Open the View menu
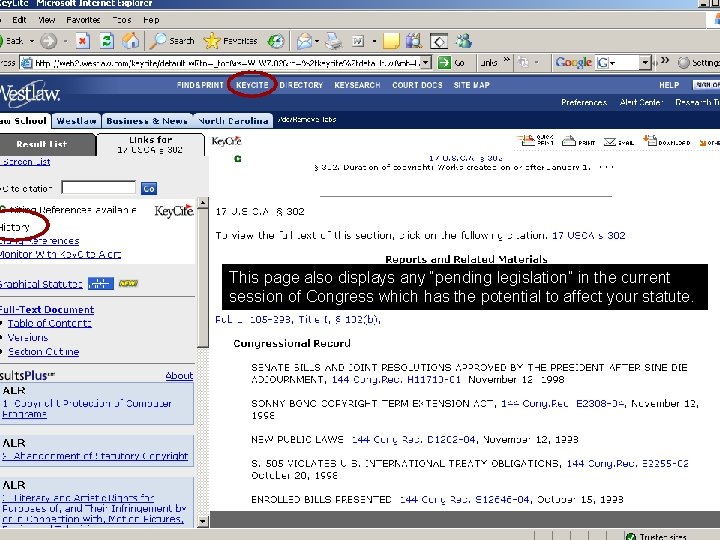The height and width of the screenshot is (540, 720). coord(47,20)
